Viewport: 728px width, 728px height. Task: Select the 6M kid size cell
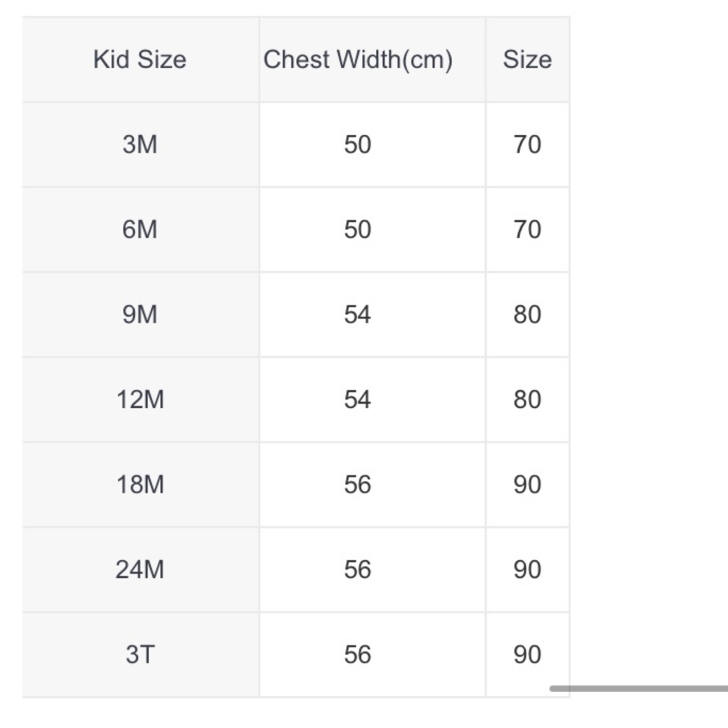pyautogui.click(x=140, y=230)
